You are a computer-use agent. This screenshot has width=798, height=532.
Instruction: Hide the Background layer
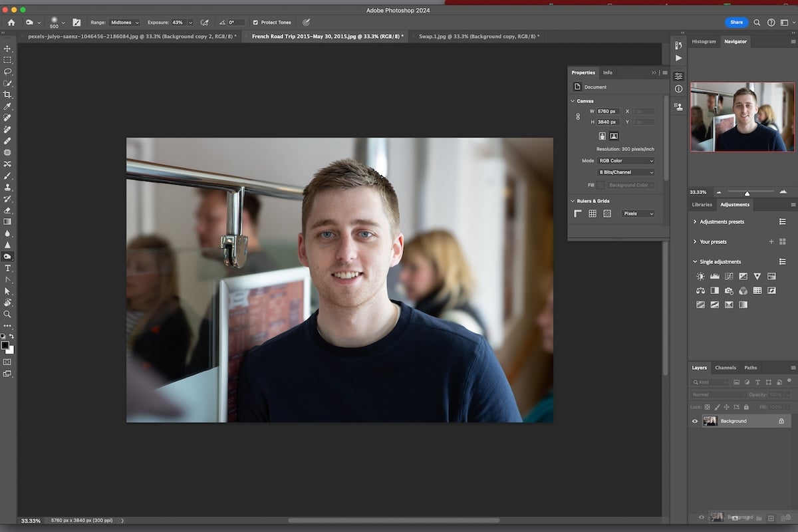click(x=695, y=421)
